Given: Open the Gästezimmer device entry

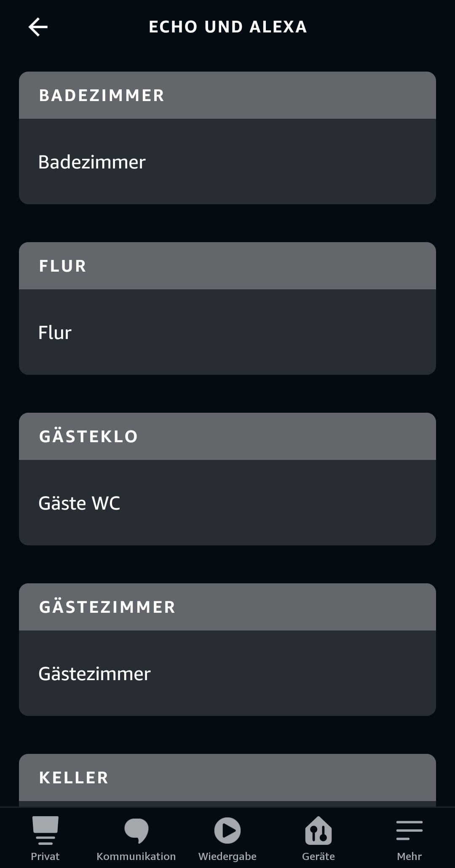Looking at the screenshot, I should [x=227, y=673].
